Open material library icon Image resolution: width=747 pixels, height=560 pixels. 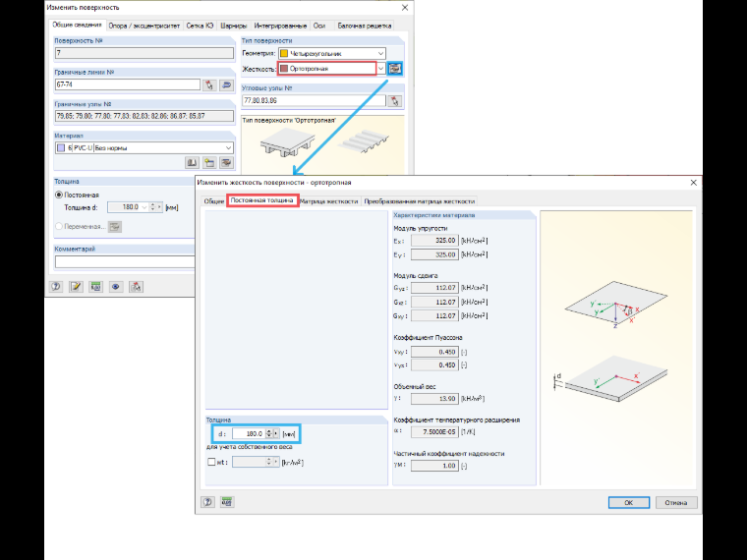tap(192, 163)
